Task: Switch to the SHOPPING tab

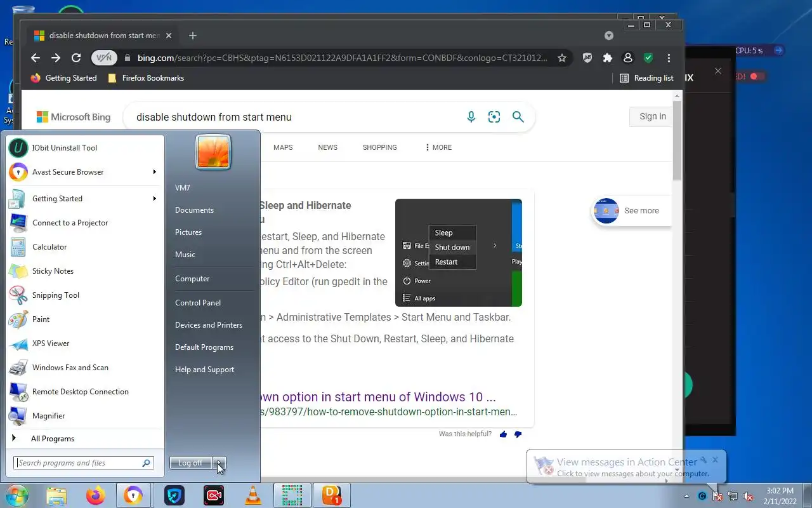Action: 379,147
